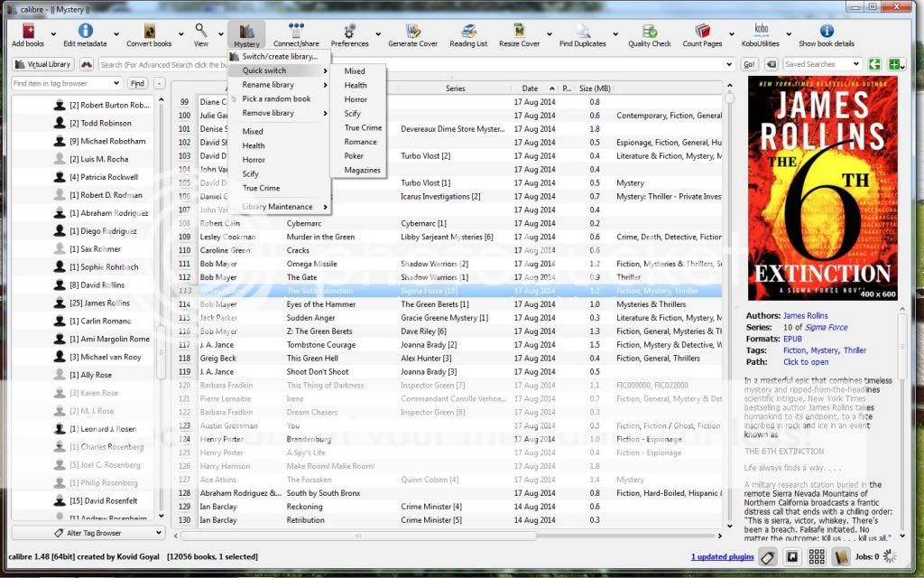924x578 pixels.
Task: Toggle the cover grid view button
Action: pyautogui.click(x=817, y=556)
